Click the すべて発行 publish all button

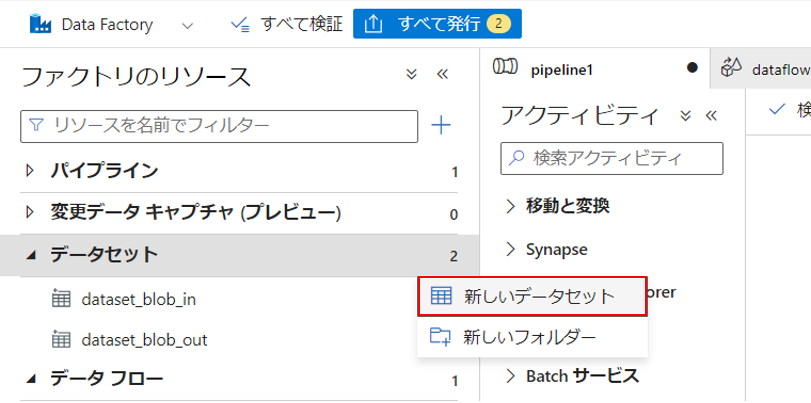click(x=437, y=24)
